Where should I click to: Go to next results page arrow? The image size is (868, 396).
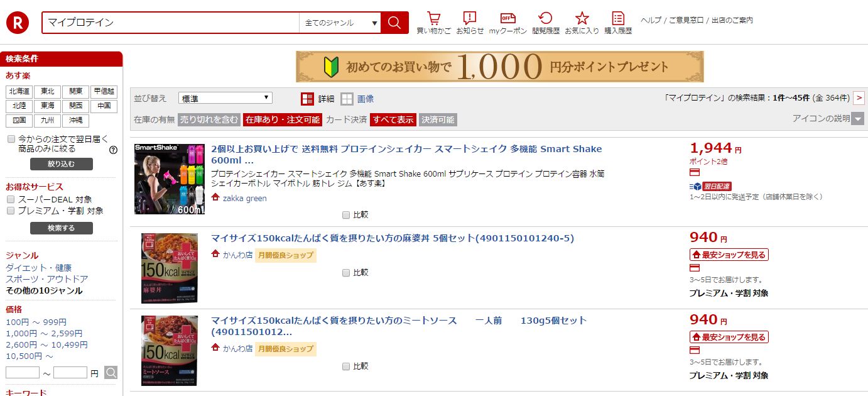click(x=859, y=98)
